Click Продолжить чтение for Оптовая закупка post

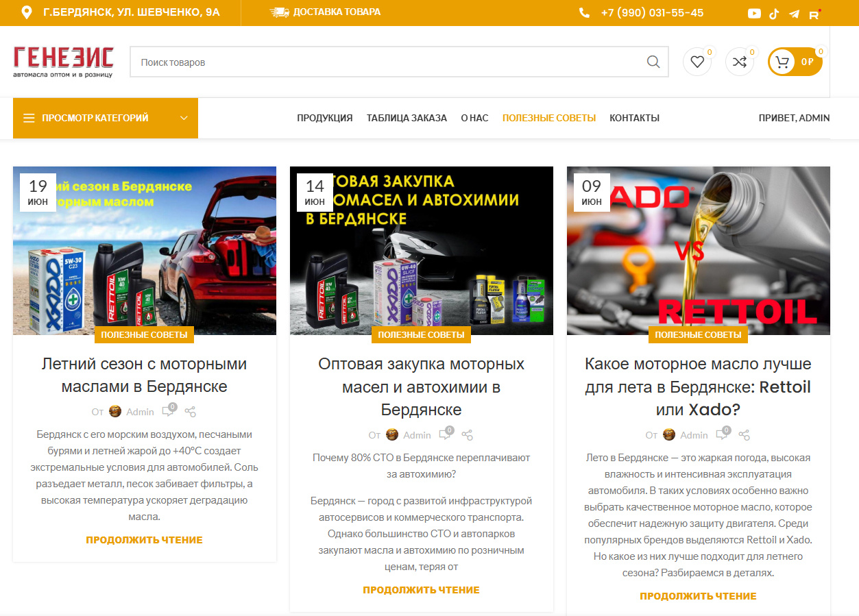click(x=422, y=590)
